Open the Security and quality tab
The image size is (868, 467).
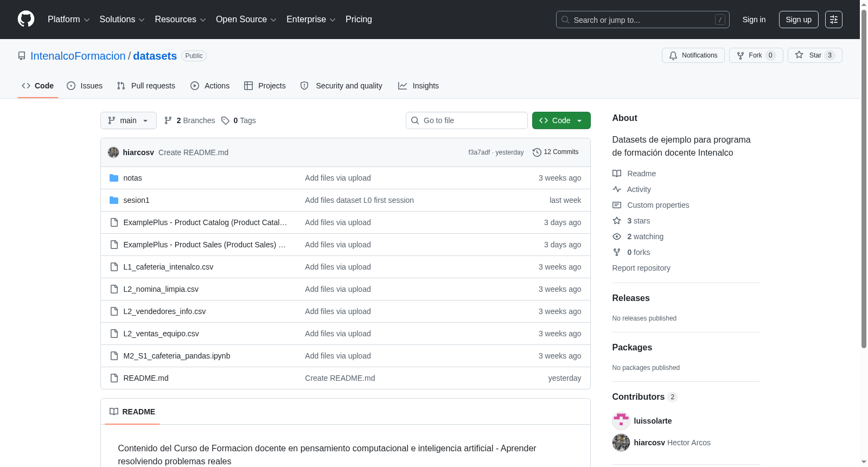point(341,86)
